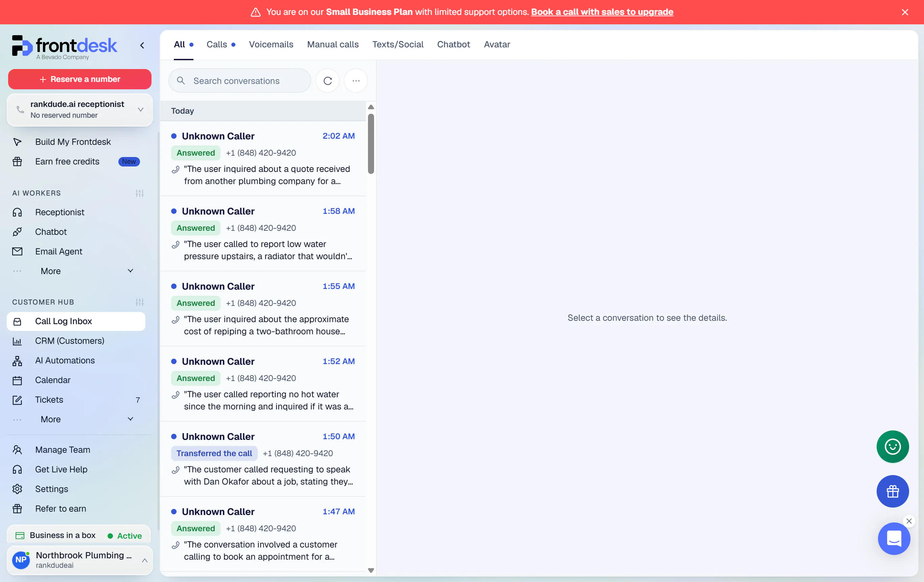Open the Build My Frontdesk item
Image resolution: width=924 pixels, height=582 pixels.
pyautogui.click(x=76, y=142)
